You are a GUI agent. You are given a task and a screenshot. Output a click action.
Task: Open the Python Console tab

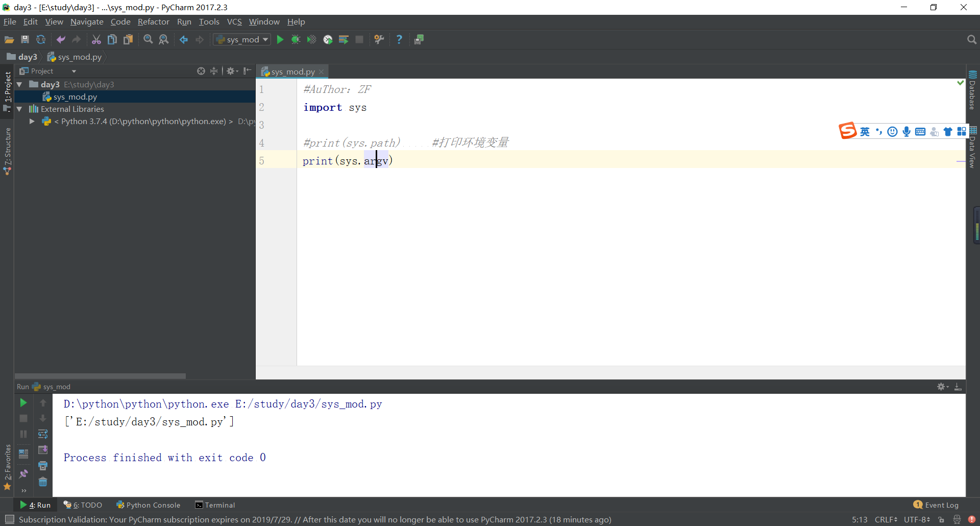149,505
